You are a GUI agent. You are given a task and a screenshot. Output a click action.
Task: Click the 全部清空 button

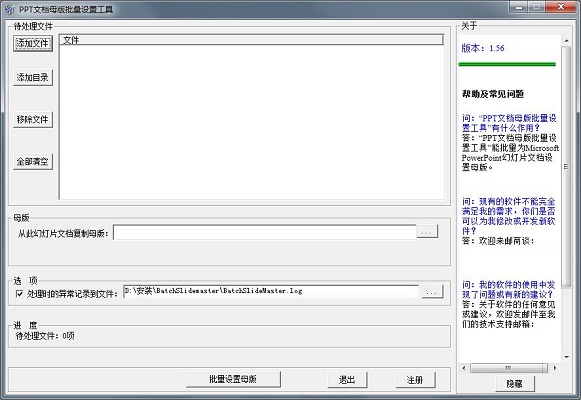(33, 161)
